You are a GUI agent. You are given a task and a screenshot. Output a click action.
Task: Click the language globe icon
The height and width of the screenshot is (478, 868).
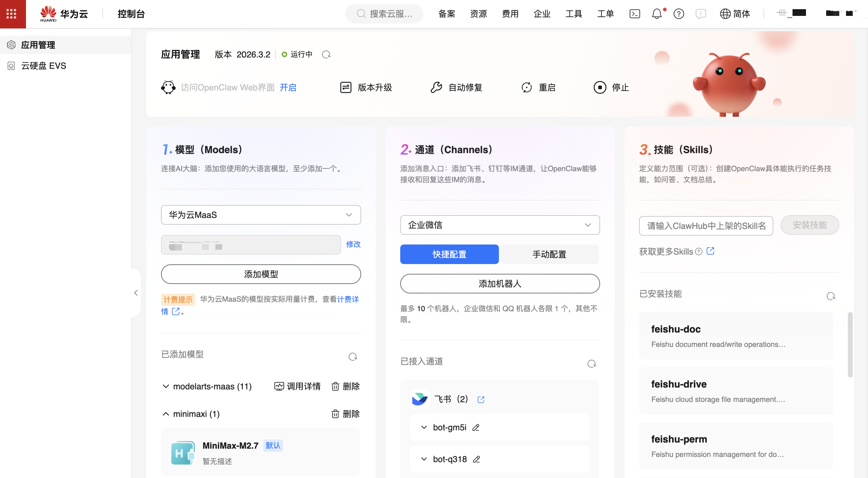[725, 14]
